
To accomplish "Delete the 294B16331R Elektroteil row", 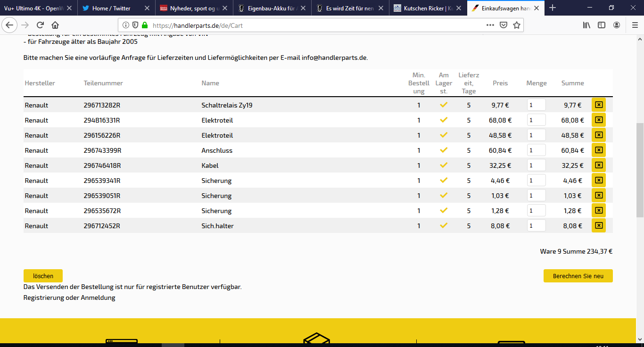I will 599,120.
